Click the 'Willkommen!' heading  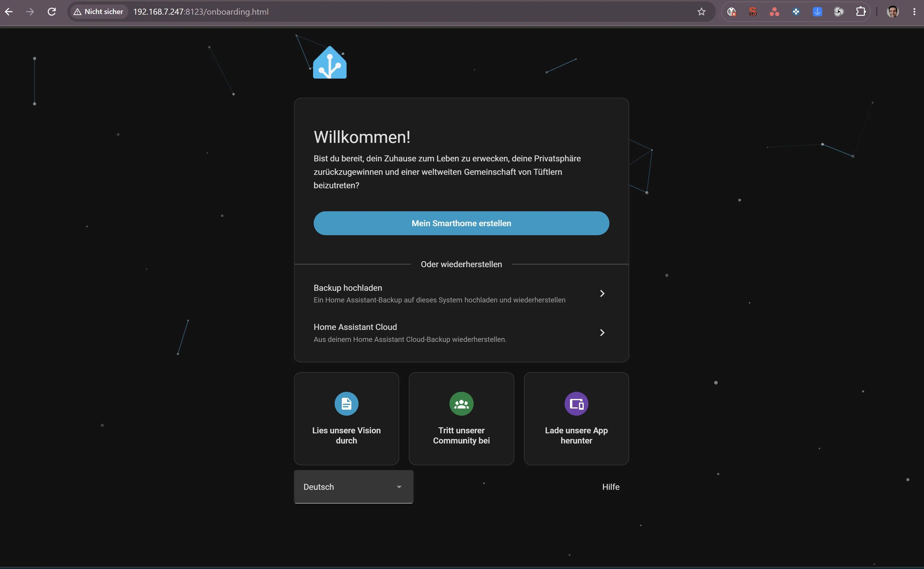pos(362,137)
